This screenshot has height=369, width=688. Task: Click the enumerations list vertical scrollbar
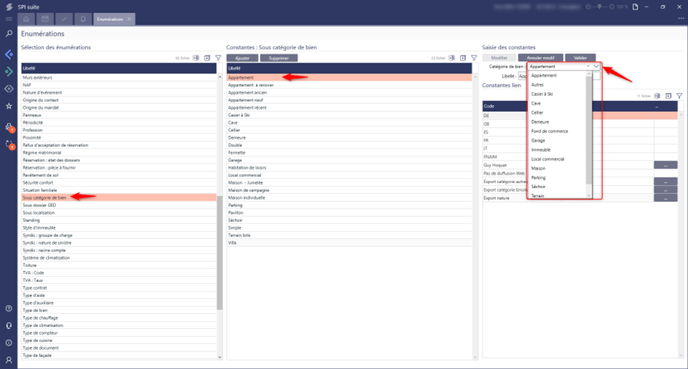[x=219, y=252]
